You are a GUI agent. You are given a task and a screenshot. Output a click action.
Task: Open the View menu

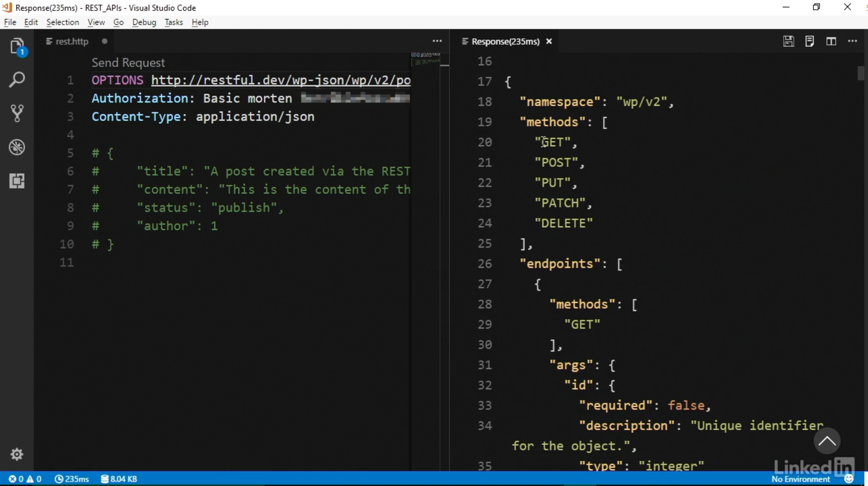[96, 22]
